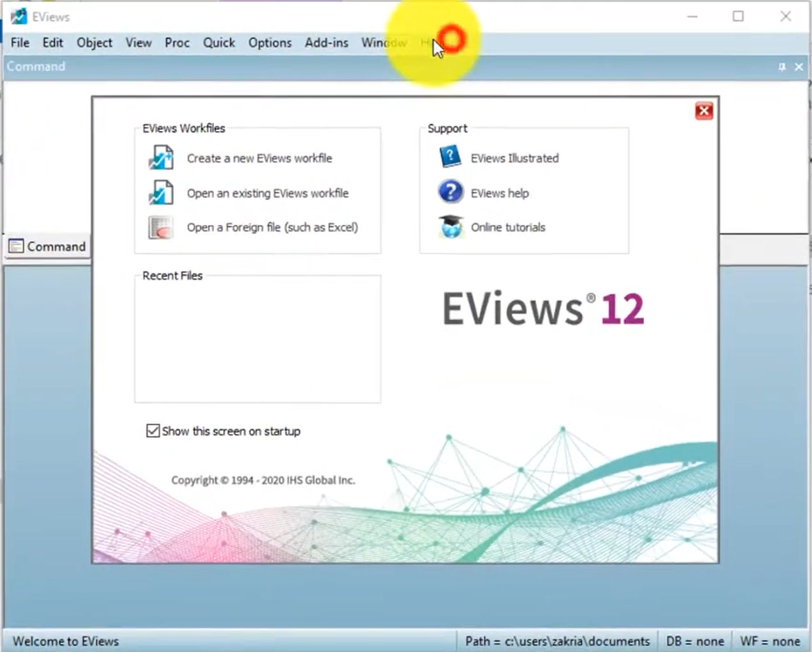This screenshot has width=812, height=652.
Task: Open the Quick menu
Action: tap(218, 43)
